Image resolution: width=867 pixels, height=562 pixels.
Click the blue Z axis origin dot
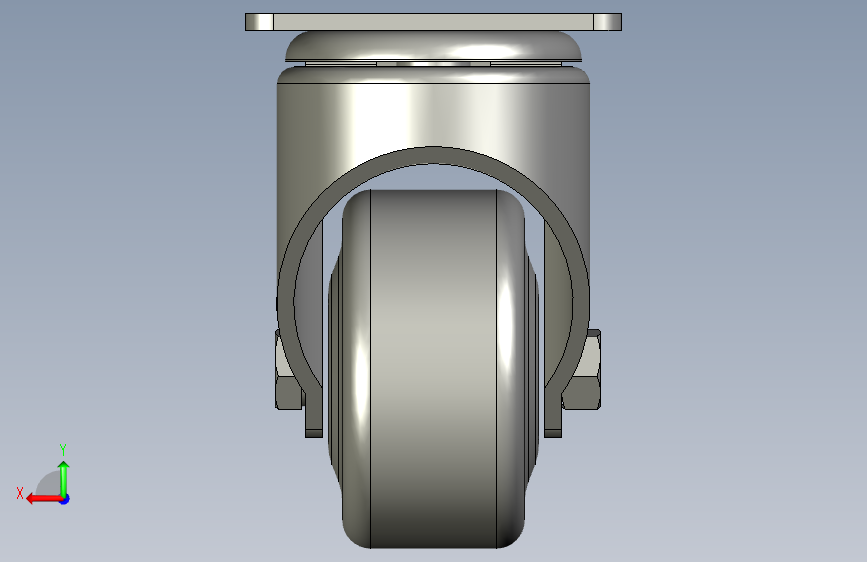click(65, 499)
